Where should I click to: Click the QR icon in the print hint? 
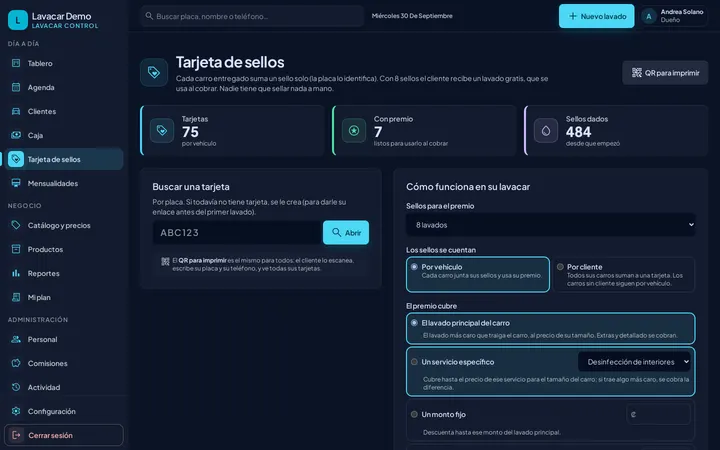[165, 261]
